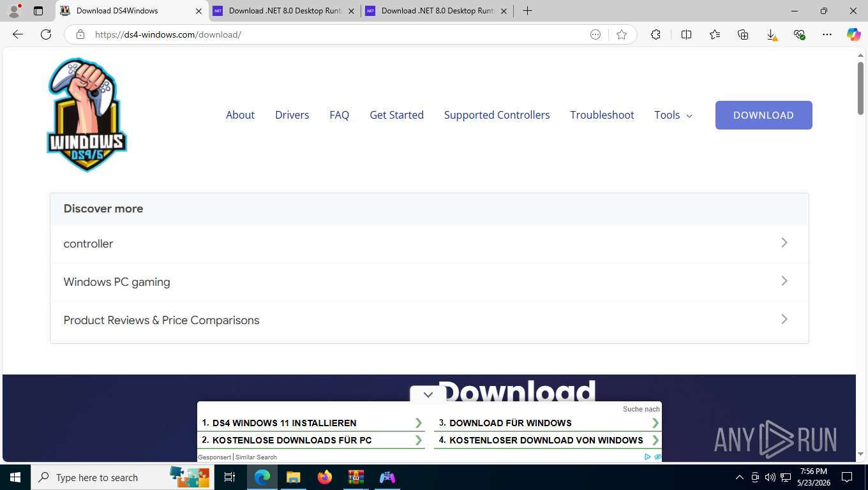Open the Collections icon
868x490 pixels.
[743, 34]
